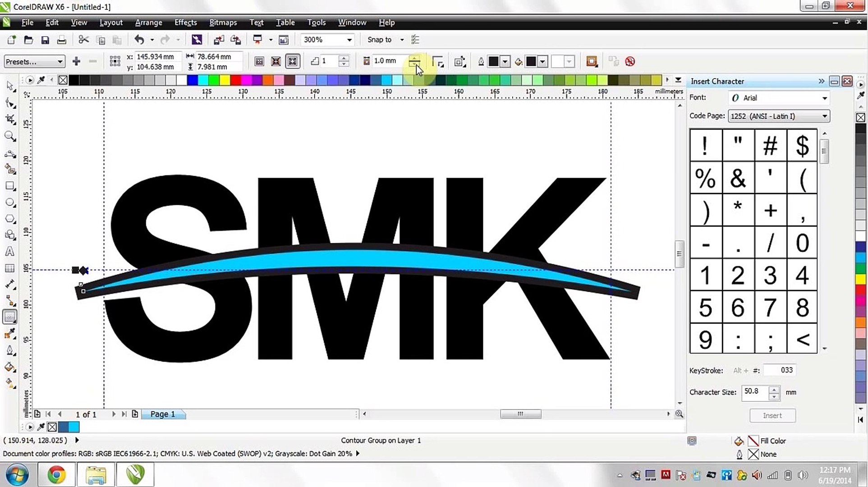Click the Insert button in Insert Character
868x487 pixels.
772,415
